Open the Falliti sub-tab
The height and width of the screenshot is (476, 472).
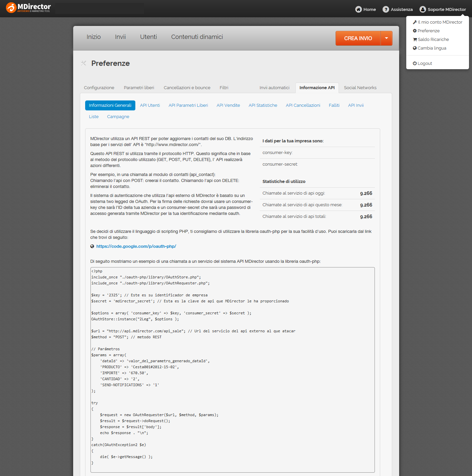[334, 105]
